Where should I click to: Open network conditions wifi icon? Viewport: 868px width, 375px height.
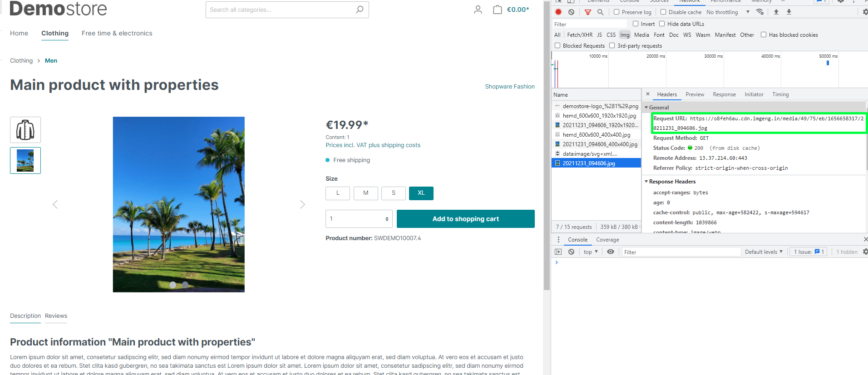[760, 12]
